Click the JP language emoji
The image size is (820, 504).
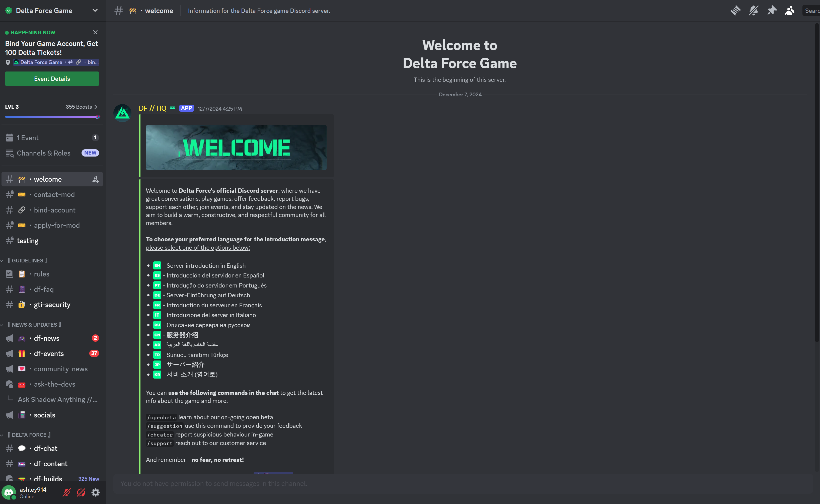click(x=157, y=365)
